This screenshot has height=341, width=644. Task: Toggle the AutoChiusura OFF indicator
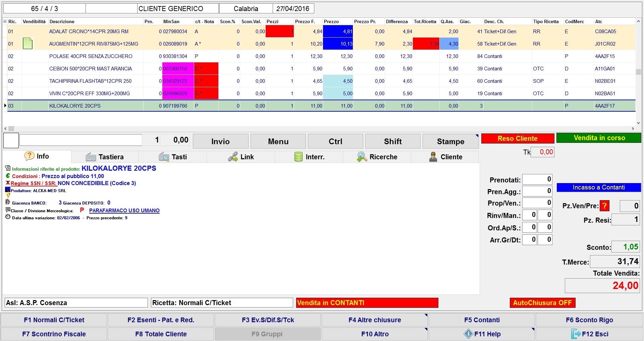coord(542,303)
